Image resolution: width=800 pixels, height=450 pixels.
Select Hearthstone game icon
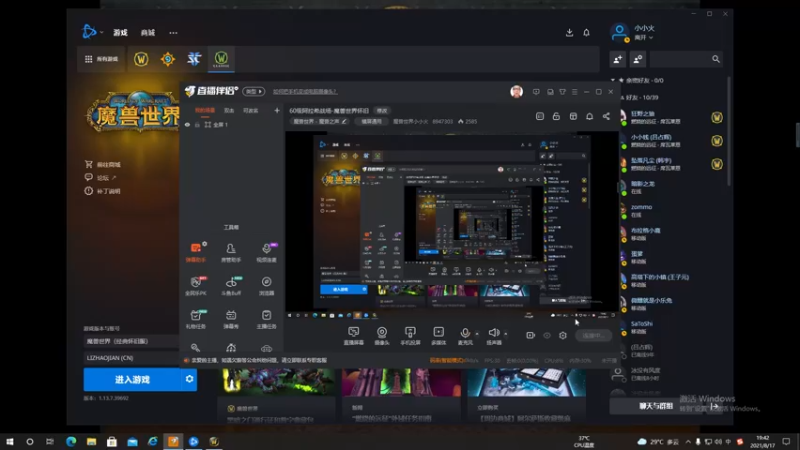click(x=167, y=59)
